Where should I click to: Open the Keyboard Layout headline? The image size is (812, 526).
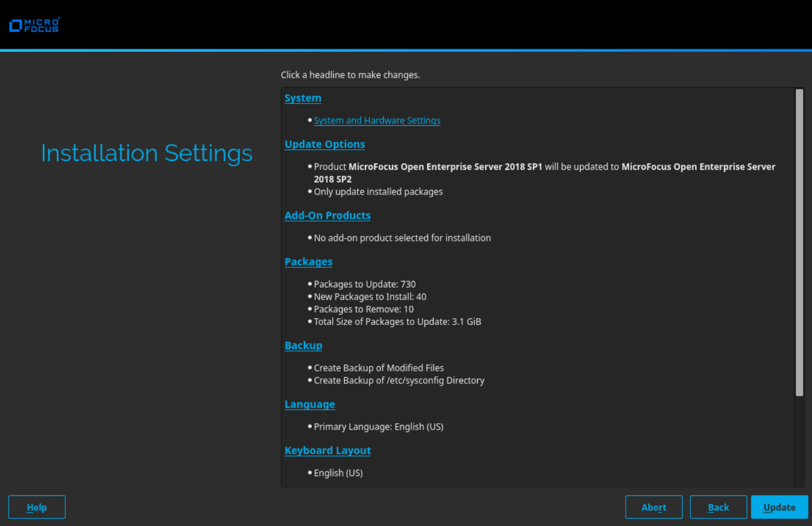(327, 451)
